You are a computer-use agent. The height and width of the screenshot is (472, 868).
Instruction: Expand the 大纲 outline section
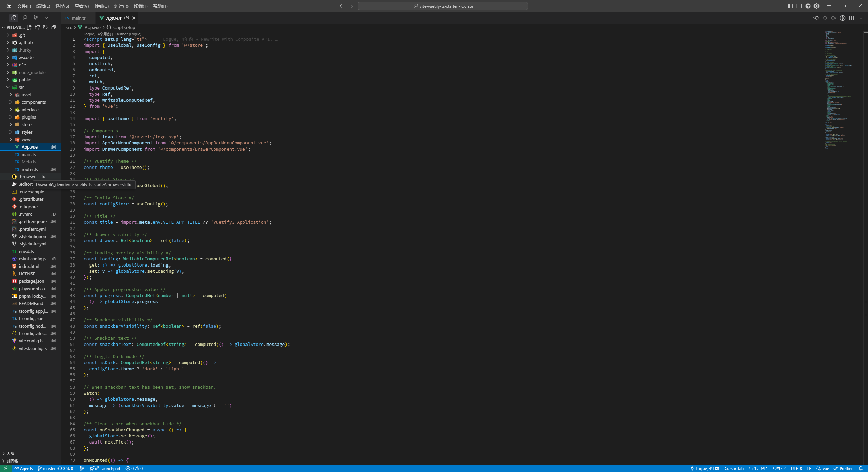31,453
